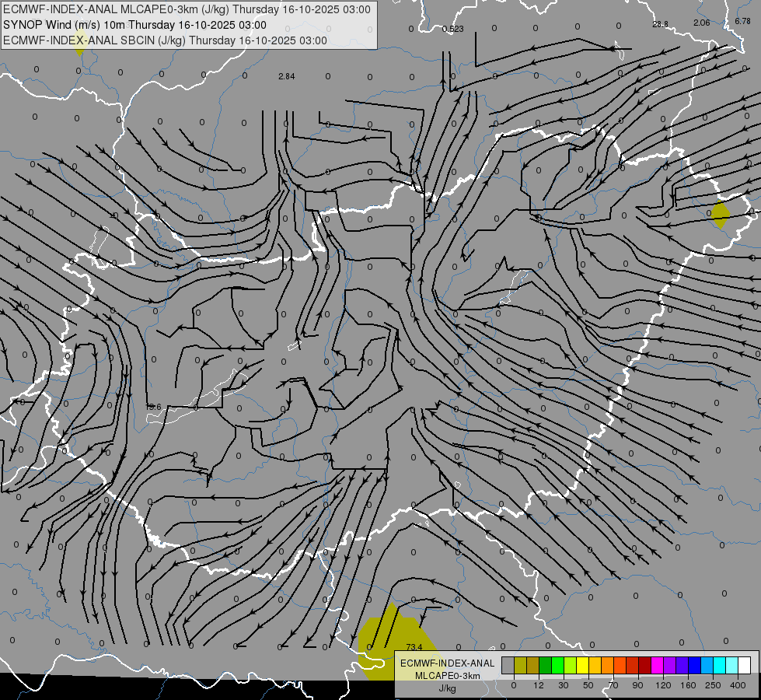
Task: Click the J/kg unit label in the legend
Action: (x=446, y=688)
